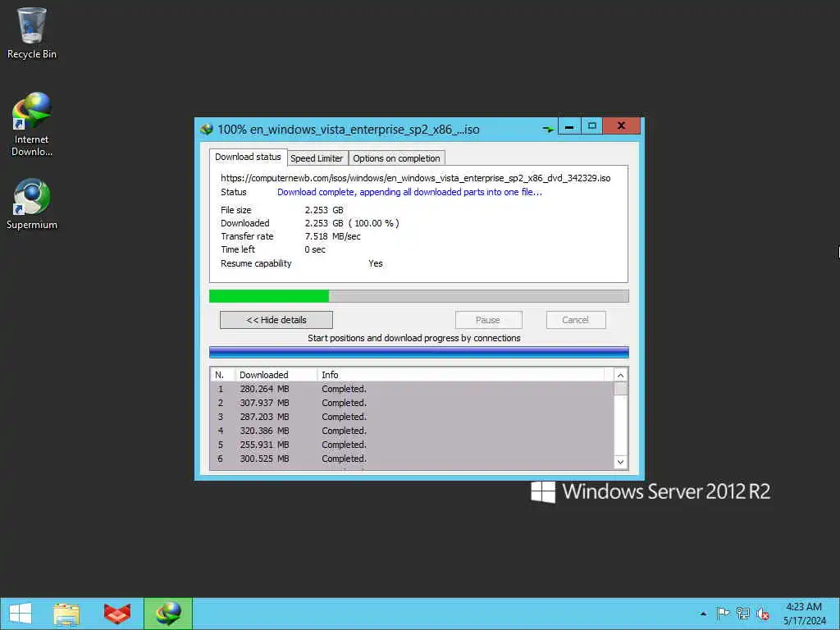
Task: Open Action Center flag icon in tray
Action: [x=723, y=614]
